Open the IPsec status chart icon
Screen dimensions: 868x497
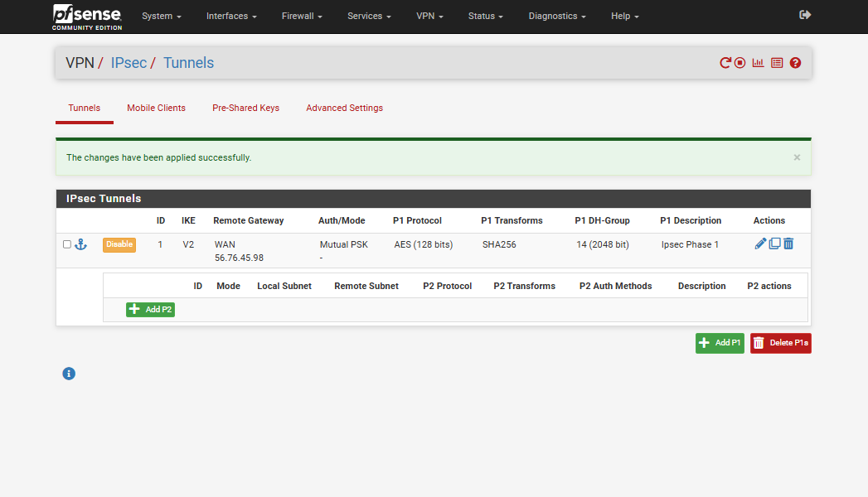click(x=758, y=63)
